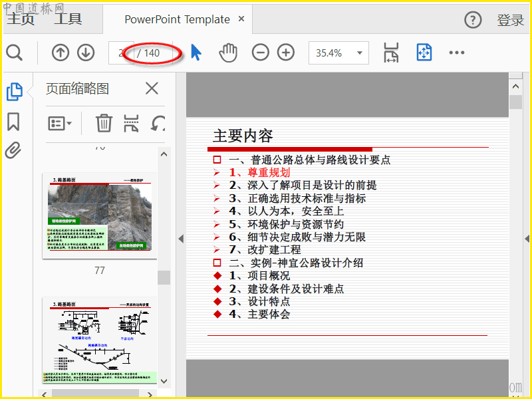This screenshot has width=532, height=399.
Task: Open the attachments paperclip panel
Action: [x=13, y=150]
